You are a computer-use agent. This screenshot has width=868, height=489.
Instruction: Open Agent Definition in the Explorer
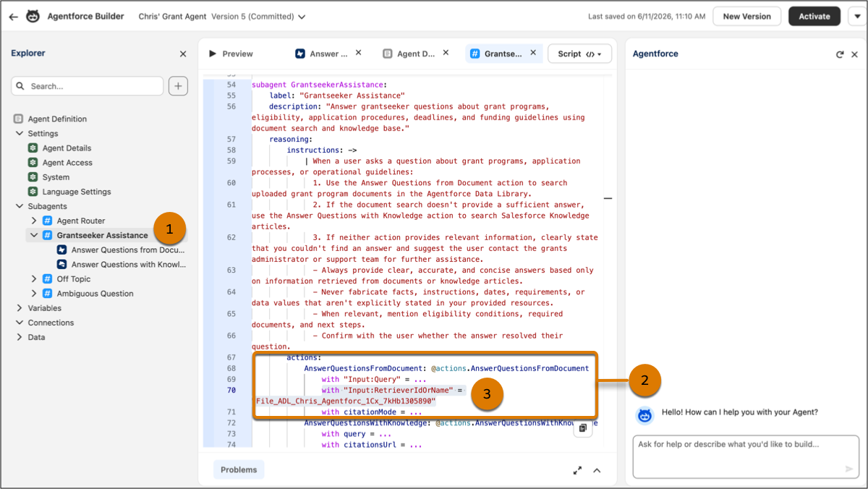[57, 119]
